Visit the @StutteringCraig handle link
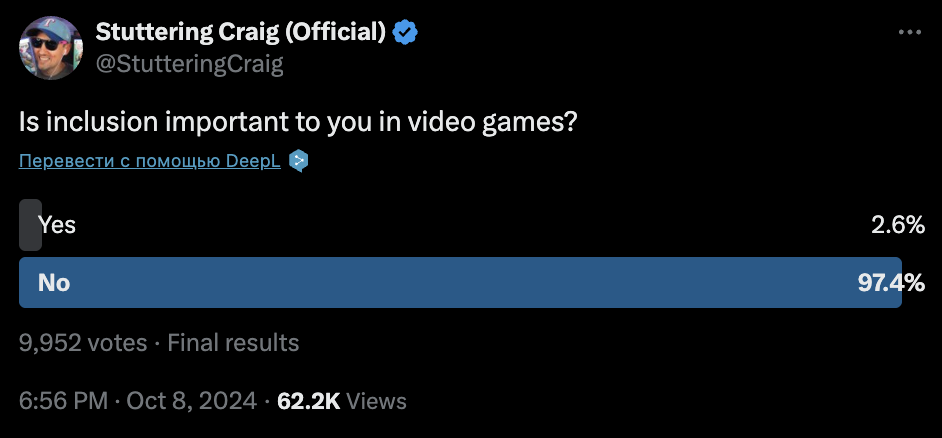942x438 pixels. pos(189,64)
